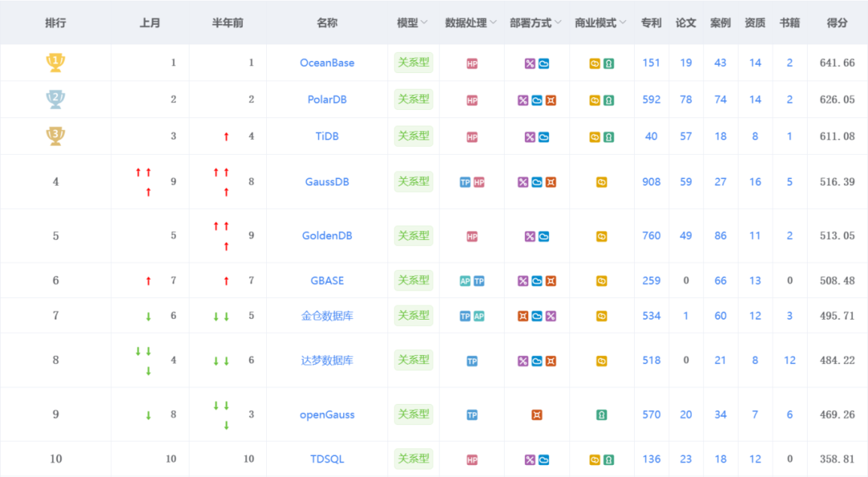The width and height of the screenshot is (868, 477).
Task: Click purple deployment icon in 达梦数据库 row
Action: (522, 361)
